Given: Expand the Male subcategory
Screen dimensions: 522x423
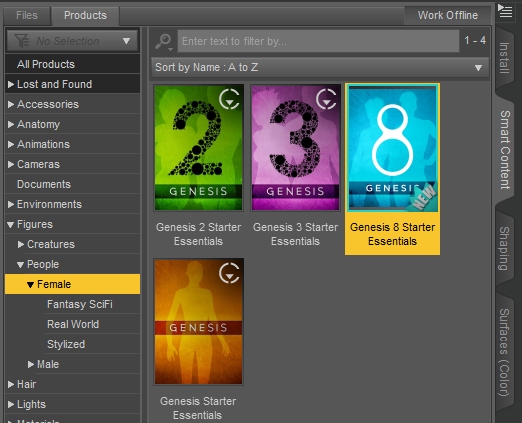Looking at the screenshot, I should (x=31, y=364).
